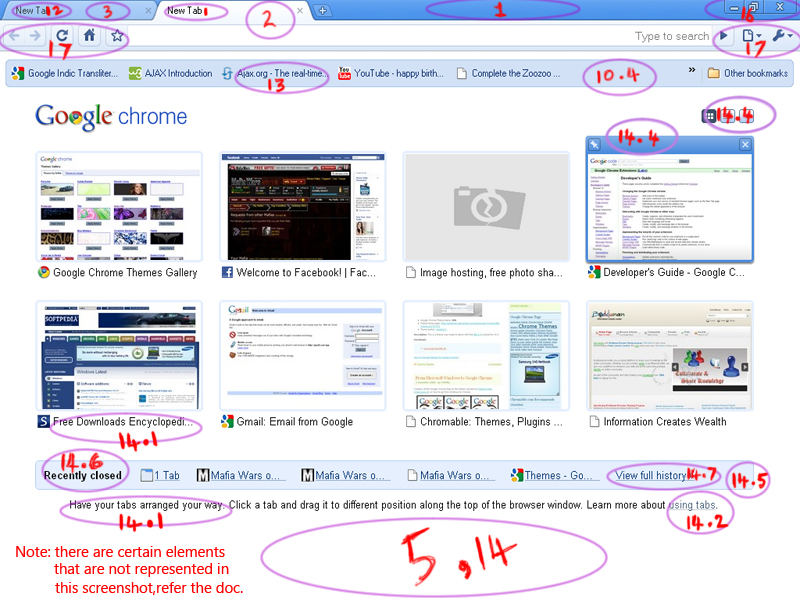The image size is (800, 600).
Task: Open Google Chrome Themes Gallery thumbnail
Action: pos(119,207)
